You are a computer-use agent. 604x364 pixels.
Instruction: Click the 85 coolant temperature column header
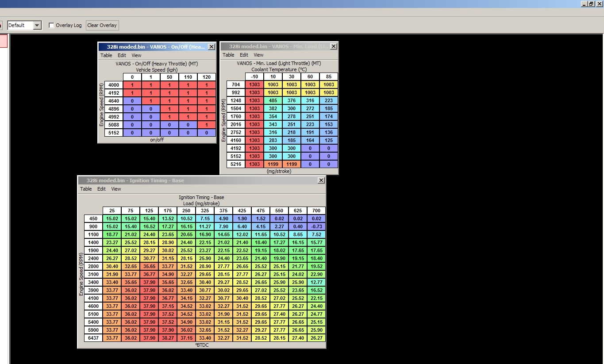pos(329,77)
